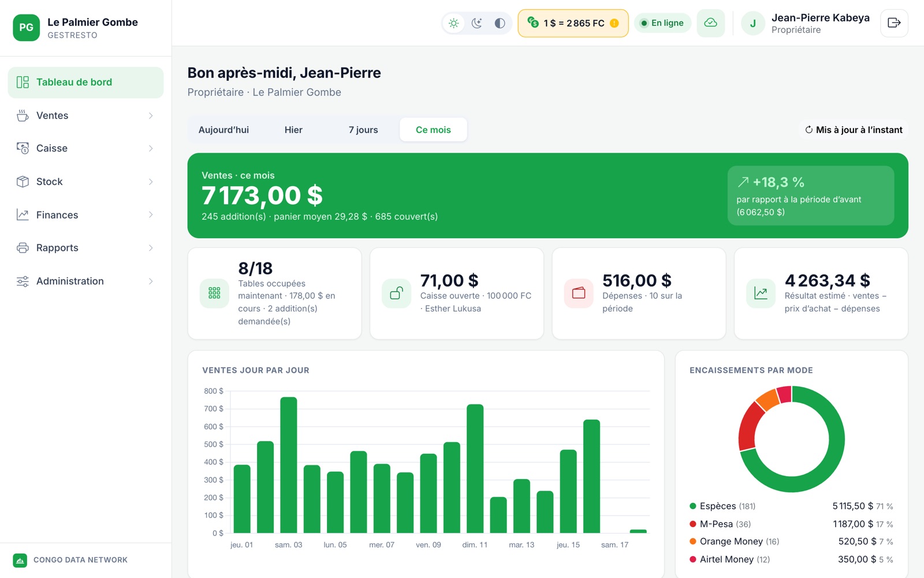Expand the Stock menu chevron

click(x=151, y=181)
